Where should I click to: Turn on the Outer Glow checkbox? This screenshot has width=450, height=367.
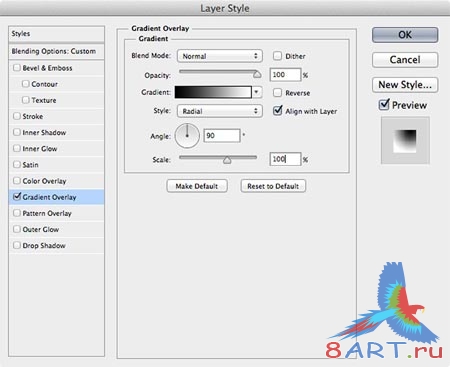point(16,229)
